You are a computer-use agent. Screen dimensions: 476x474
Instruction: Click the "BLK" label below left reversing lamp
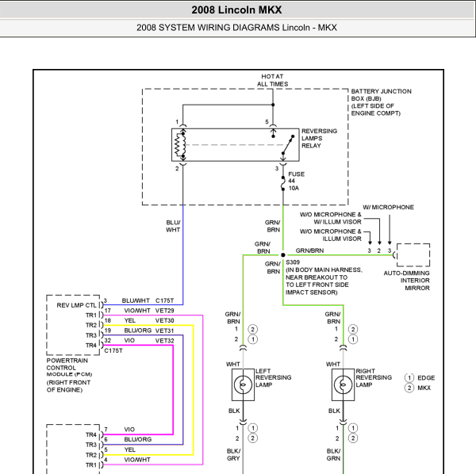point(234,411)
